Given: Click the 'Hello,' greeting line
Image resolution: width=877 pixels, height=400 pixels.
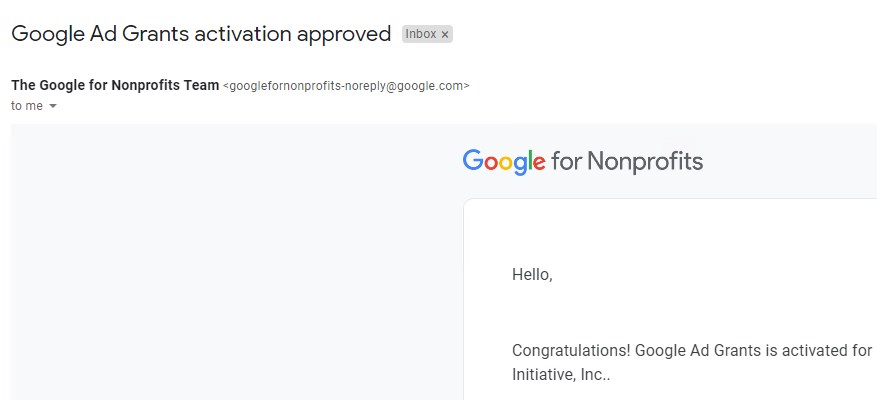Looking at the screenshot, I should tap(532, 275).
